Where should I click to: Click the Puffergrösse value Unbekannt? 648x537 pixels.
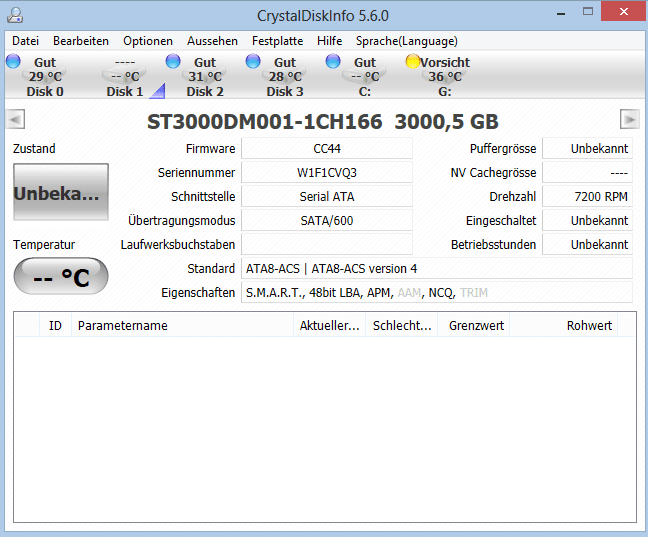[588, 148]
